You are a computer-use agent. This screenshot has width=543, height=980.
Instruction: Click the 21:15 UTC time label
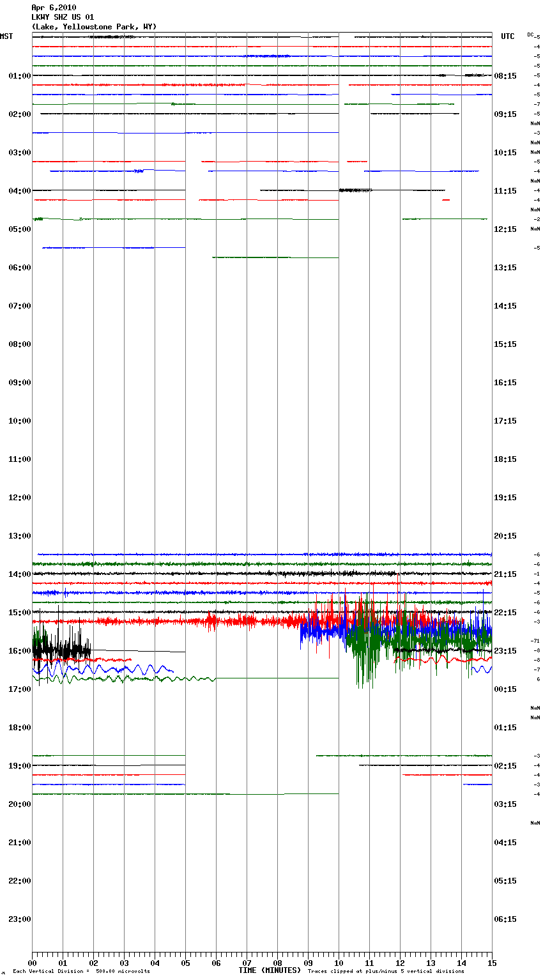(x=505, y=574)
